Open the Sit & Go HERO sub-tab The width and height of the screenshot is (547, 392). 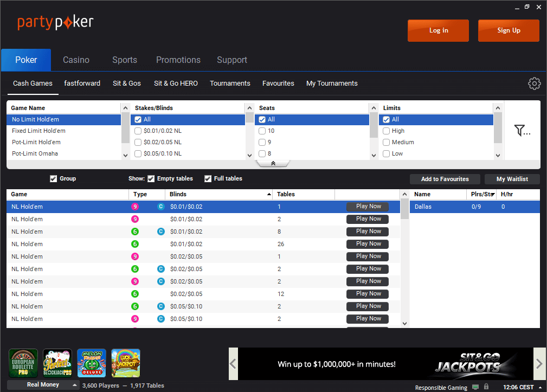point(176,83)
